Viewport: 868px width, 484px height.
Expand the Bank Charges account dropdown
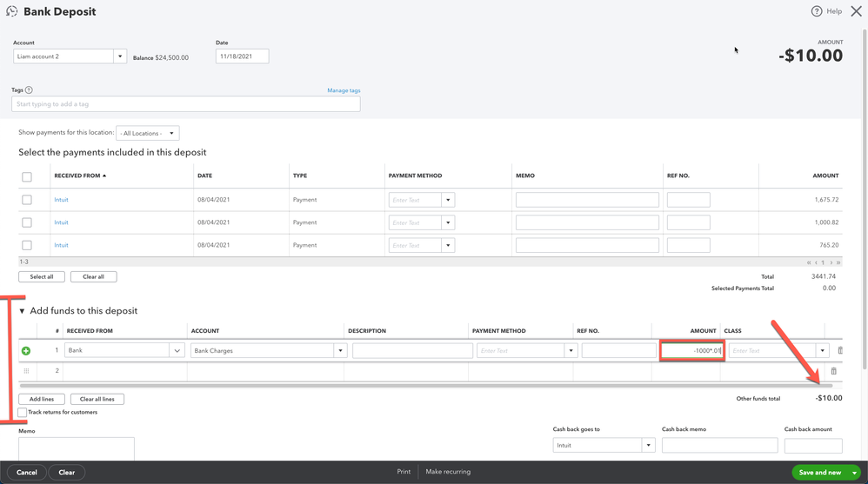[x=340, y=351]
